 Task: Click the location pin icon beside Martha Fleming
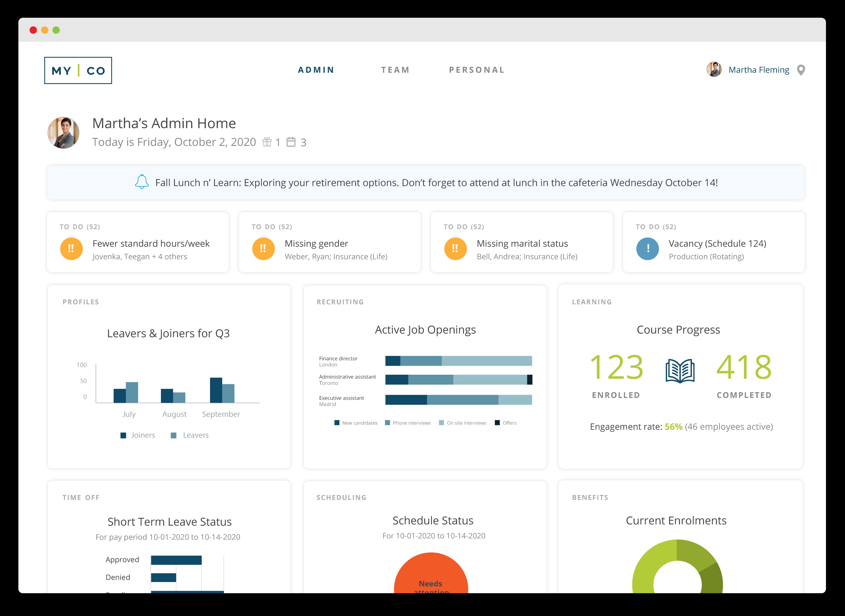[x=801, y=70]
